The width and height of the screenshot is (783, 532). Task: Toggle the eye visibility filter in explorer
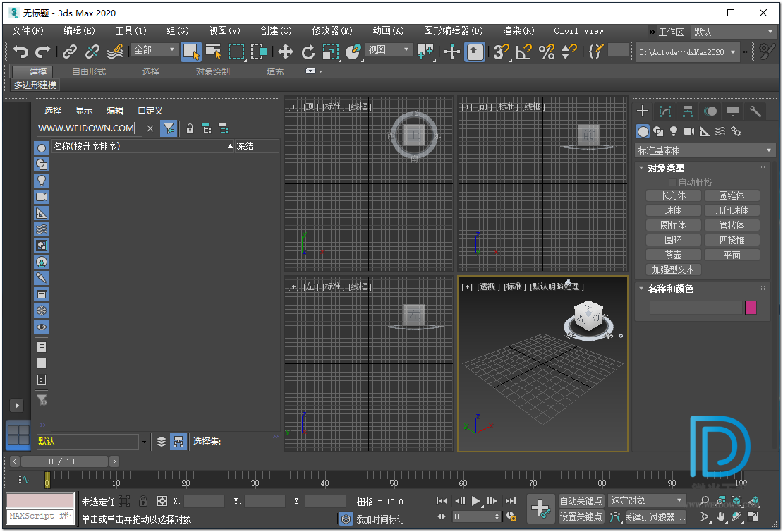tap(42, 327)
